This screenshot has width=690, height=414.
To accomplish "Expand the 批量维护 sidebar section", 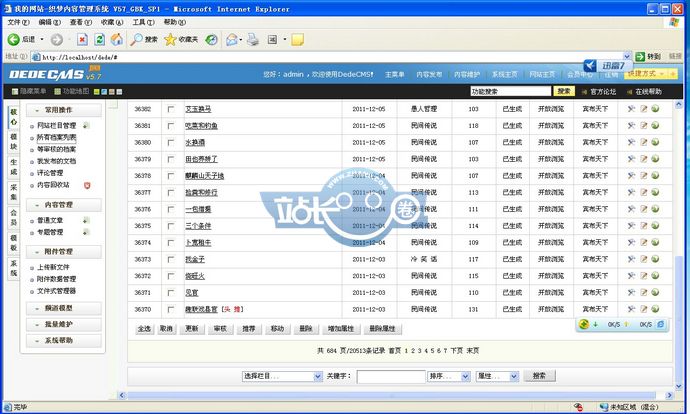I will (x=63, y=324).
